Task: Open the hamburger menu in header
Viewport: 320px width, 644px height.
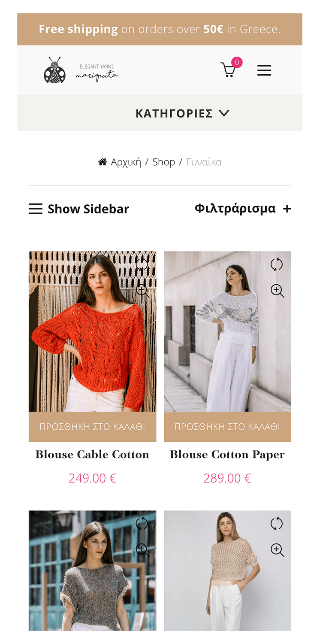Action: point(264,70)
